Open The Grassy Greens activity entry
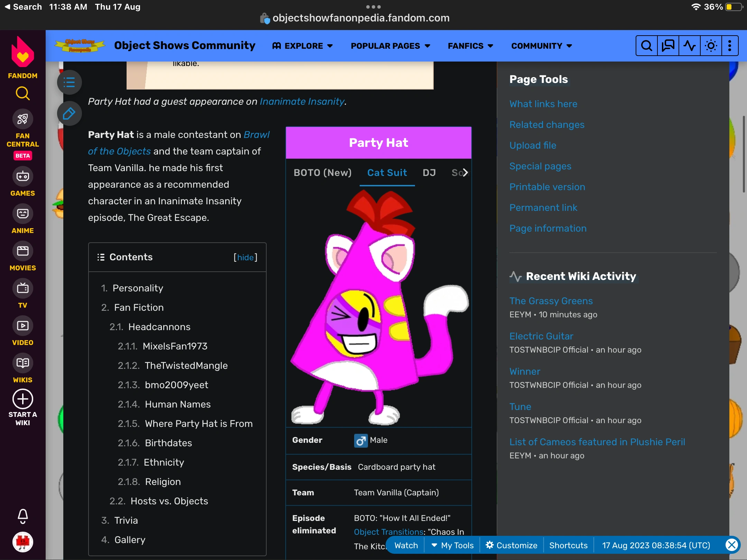 coord(551,301)
